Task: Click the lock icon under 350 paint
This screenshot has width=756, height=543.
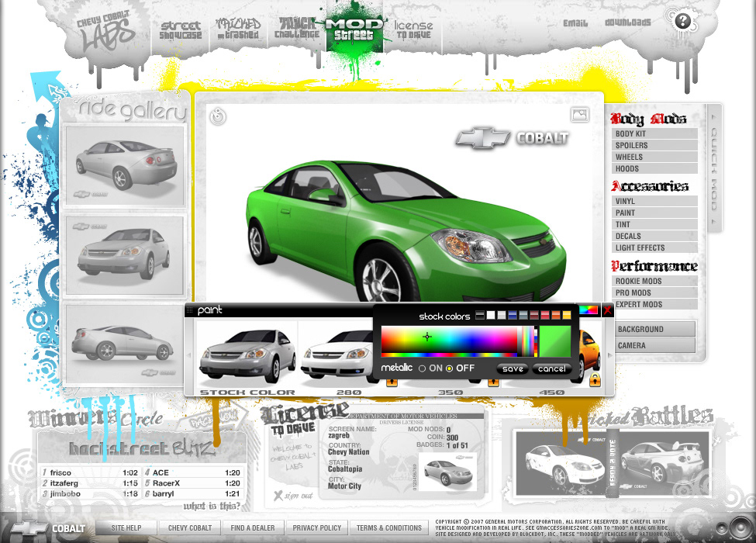Action: [492, 382]
